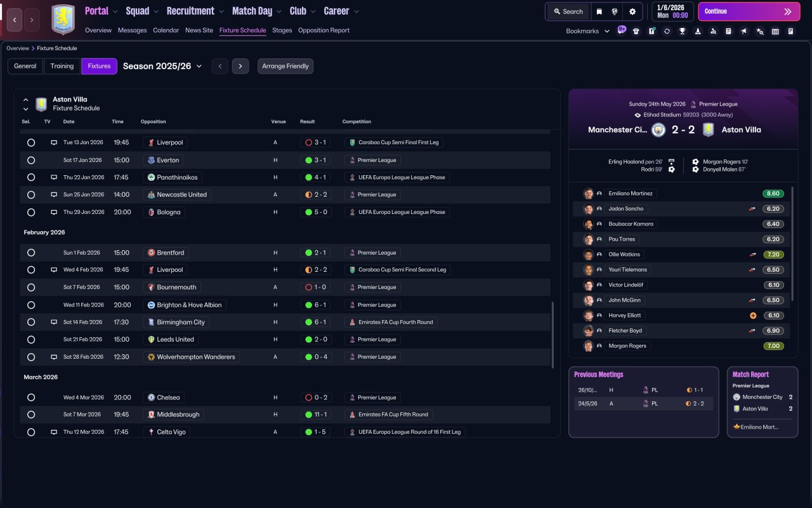Viewport: 812px width, 508px height.
Task: Expand the Bookmarks dropdown
Action: pyautogui.click(x=587, y=31)
